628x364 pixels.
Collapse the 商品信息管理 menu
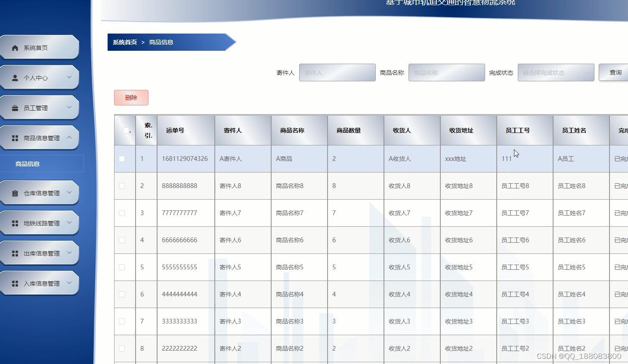coord(41,138)
